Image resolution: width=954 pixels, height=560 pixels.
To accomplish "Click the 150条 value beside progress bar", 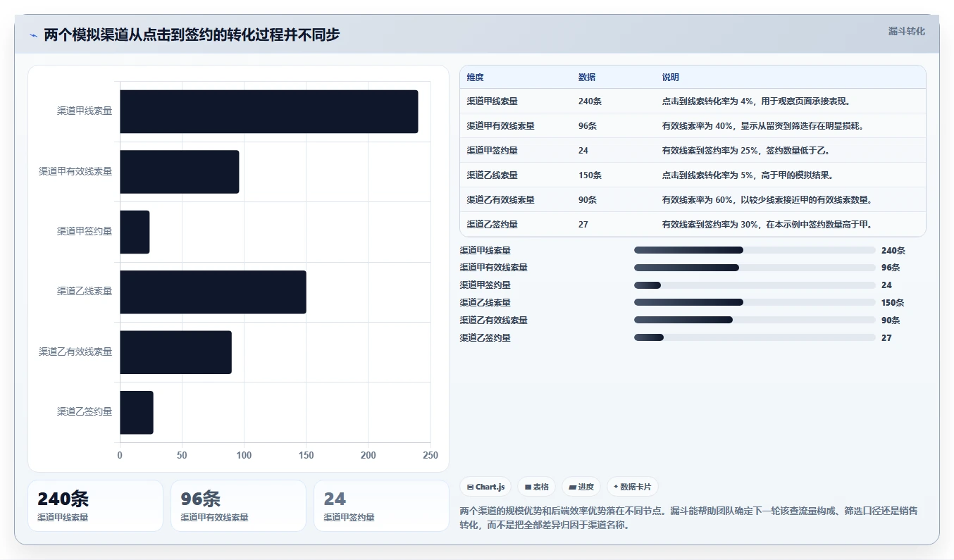I will [x=893, y=303].
